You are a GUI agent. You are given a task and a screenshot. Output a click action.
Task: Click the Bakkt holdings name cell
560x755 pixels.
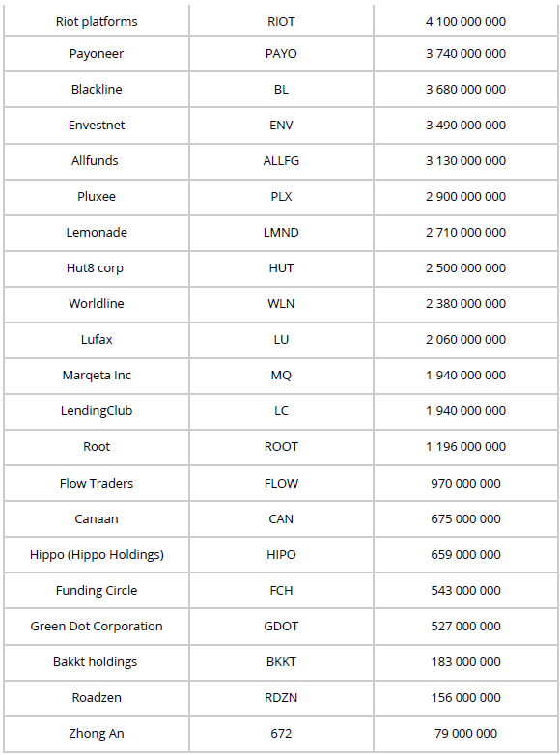coord(96,662)
